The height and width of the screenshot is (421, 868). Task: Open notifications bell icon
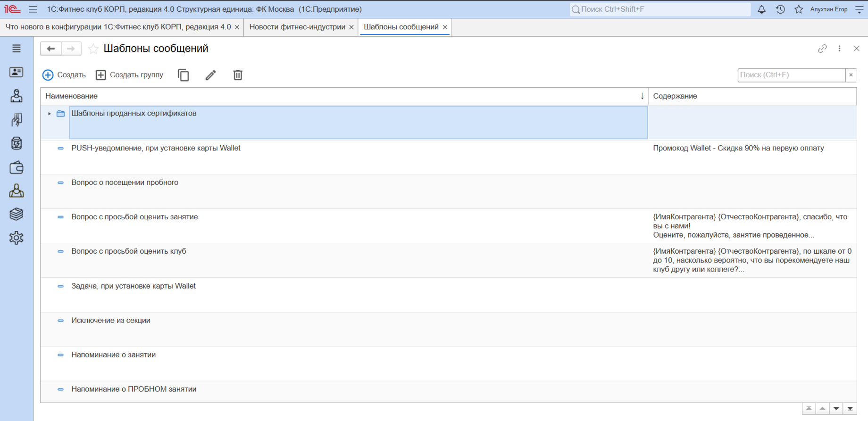pos(761,9)
